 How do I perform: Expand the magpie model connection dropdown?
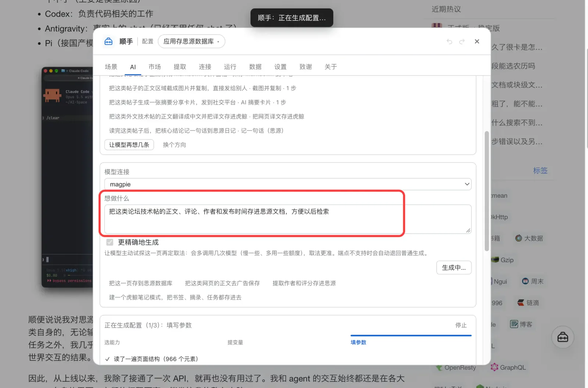(x=288, y=184)
